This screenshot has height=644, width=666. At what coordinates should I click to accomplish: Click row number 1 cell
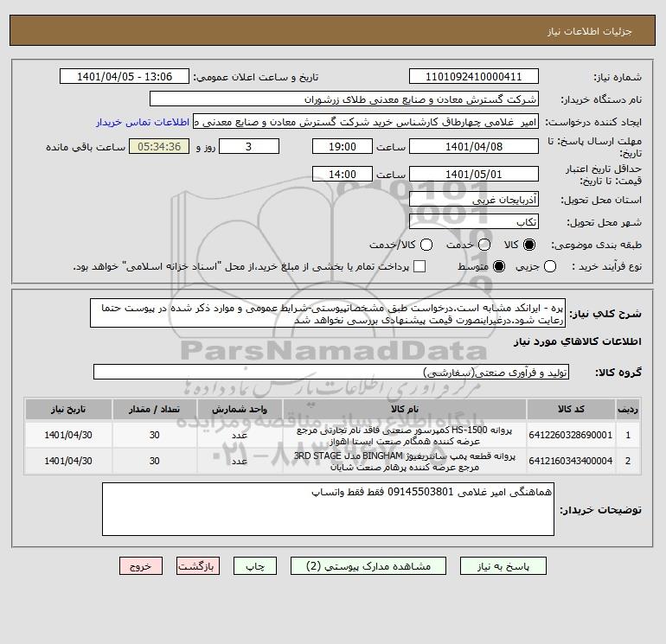click(628, 435)
